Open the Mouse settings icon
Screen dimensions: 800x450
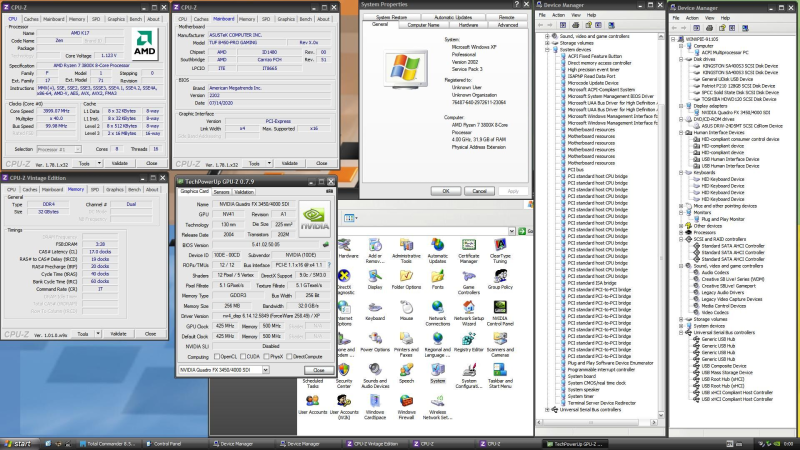tap(406, 309)
